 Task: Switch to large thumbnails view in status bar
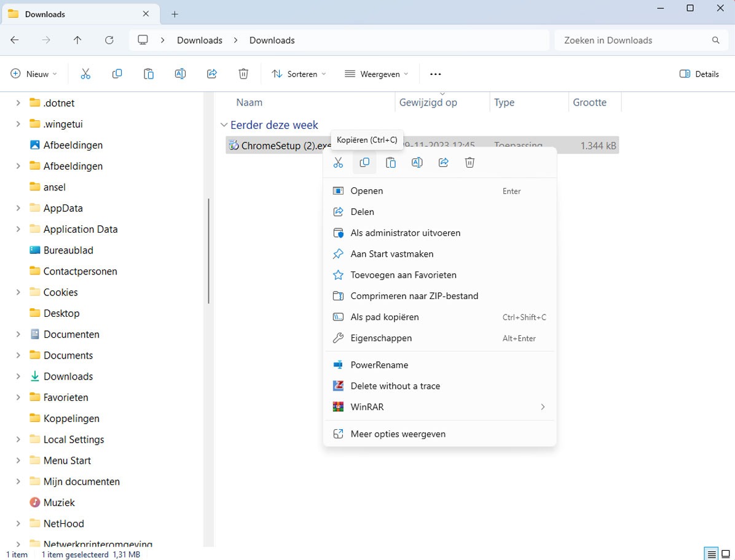click(726, 555)
